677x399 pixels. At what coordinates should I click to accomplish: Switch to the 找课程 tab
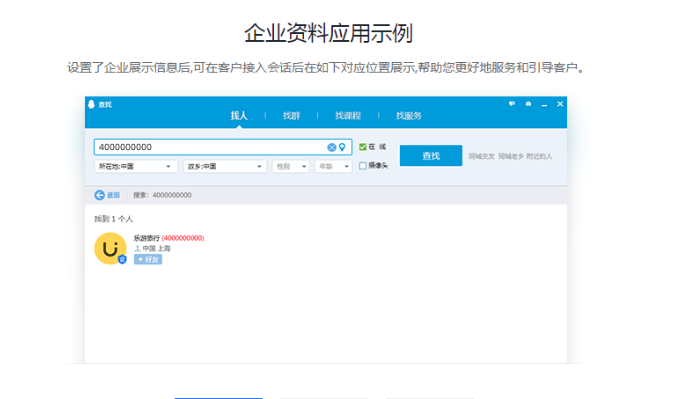348,116
